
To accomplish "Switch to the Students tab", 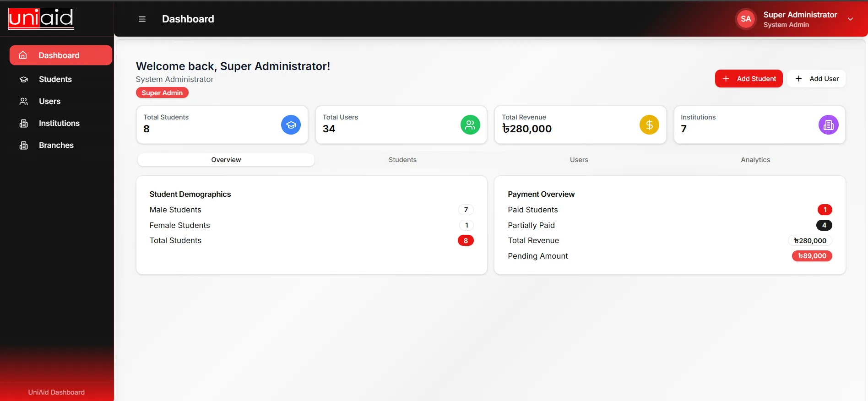I will (x=402, y=160).
